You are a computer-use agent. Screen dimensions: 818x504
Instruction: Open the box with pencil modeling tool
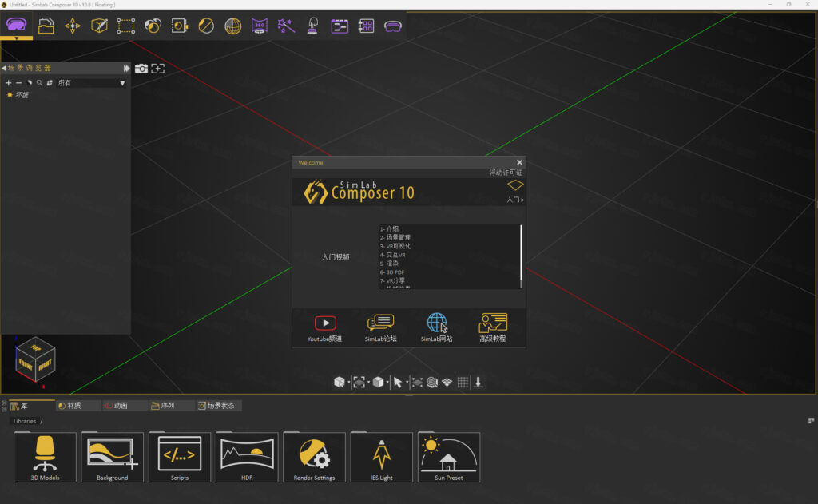[99, 26]
